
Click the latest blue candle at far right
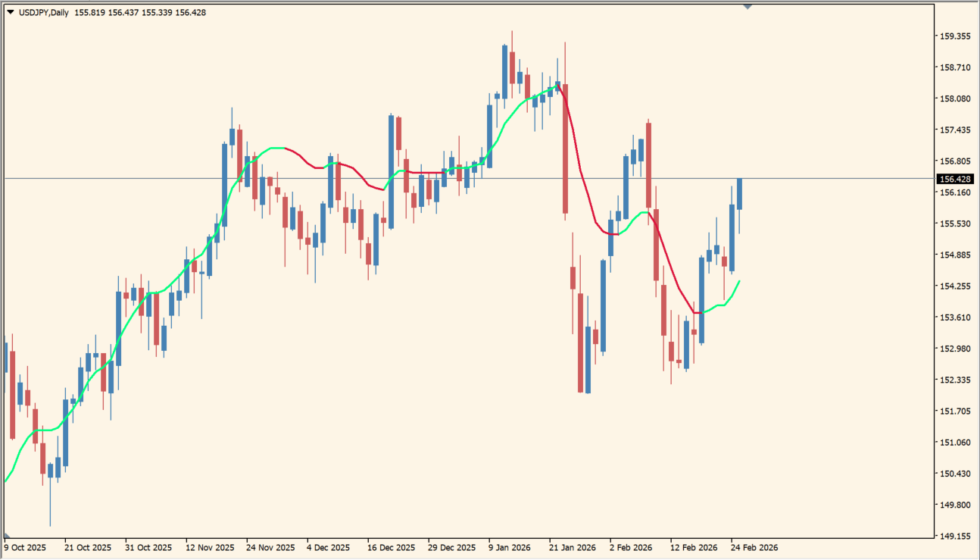739,194
